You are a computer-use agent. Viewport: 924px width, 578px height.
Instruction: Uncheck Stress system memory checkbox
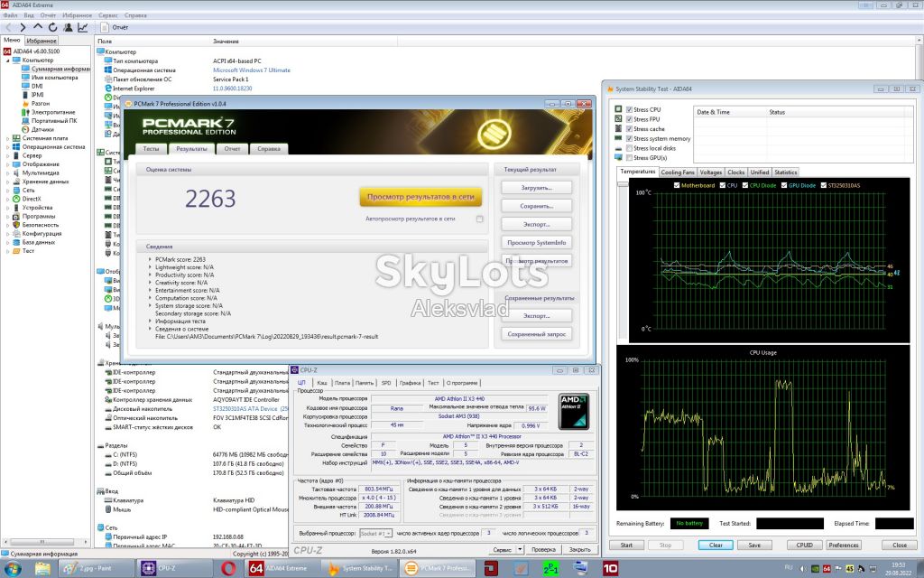(629, 138)
